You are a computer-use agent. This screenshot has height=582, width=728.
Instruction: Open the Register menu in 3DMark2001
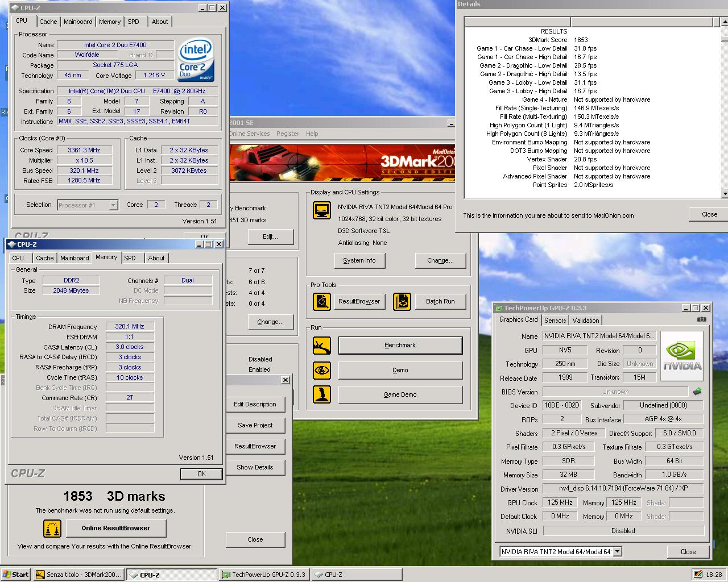click(288, 134)
